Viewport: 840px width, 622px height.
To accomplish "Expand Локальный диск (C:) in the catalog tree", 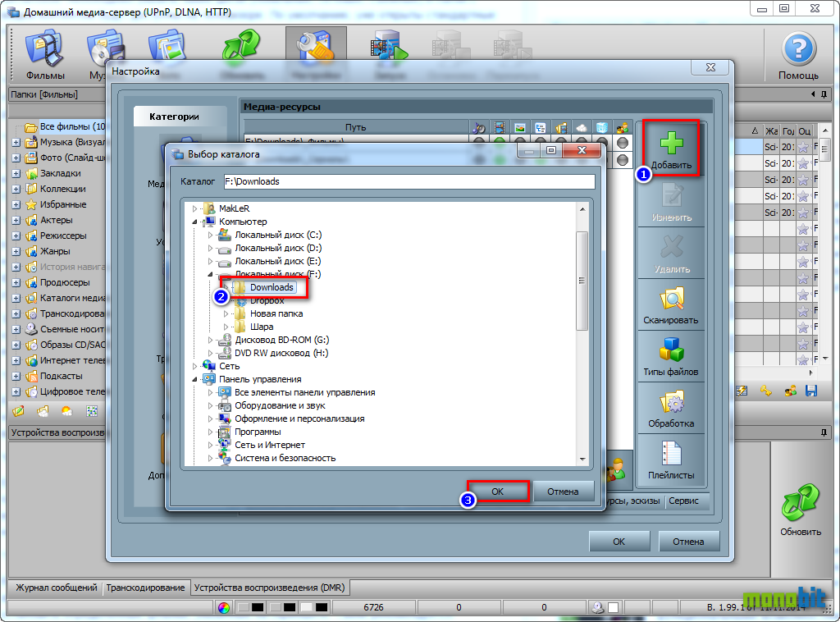I will pos(210,235).
